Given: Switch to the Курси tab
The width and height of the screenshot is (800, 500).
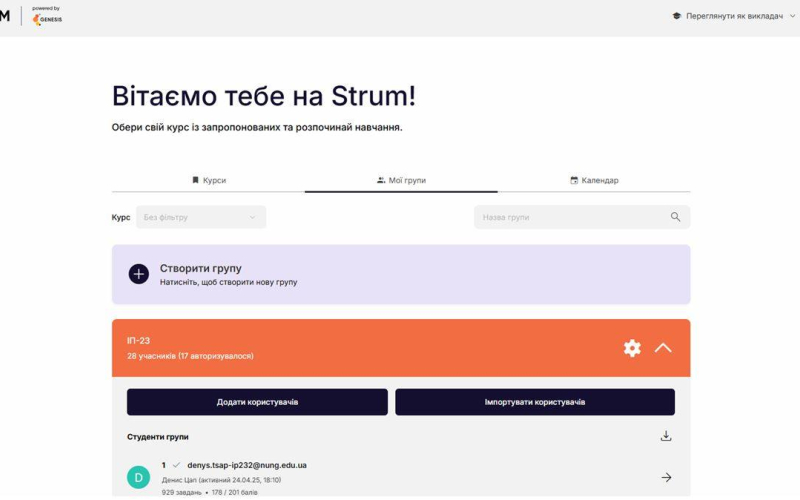Looking at the screenshot, I should (208, 180).
